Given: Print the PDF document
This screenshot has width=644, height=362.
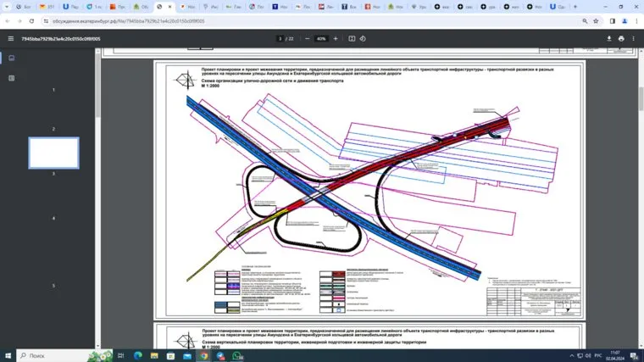Looking at the screenshot, I should tap(621, 38).
